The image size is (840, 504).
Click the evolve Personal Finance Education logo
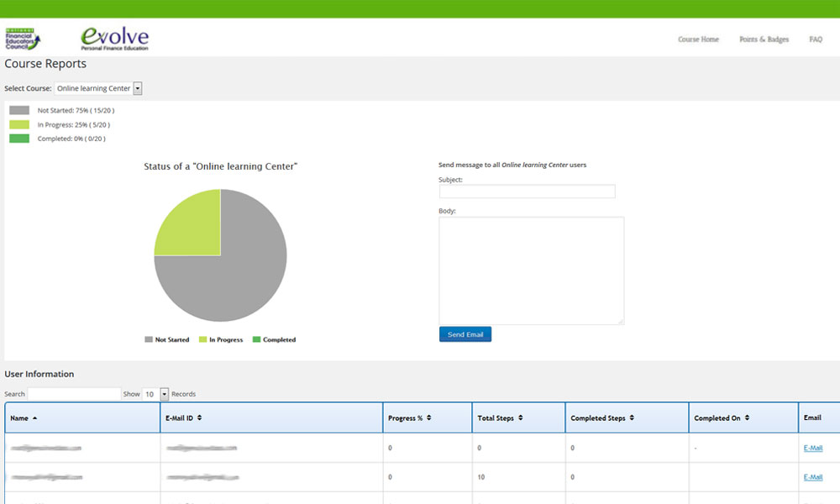point(114,39)
